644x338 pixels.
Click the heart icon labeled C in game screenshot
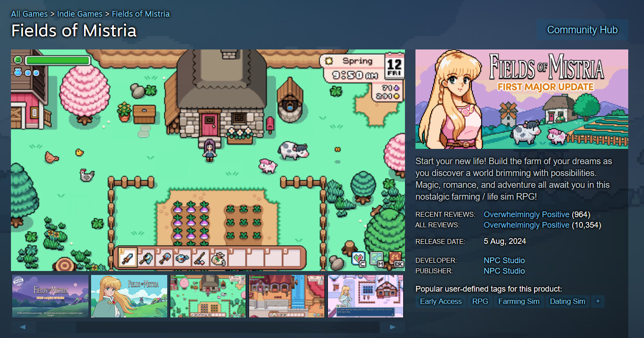[359, 259]
